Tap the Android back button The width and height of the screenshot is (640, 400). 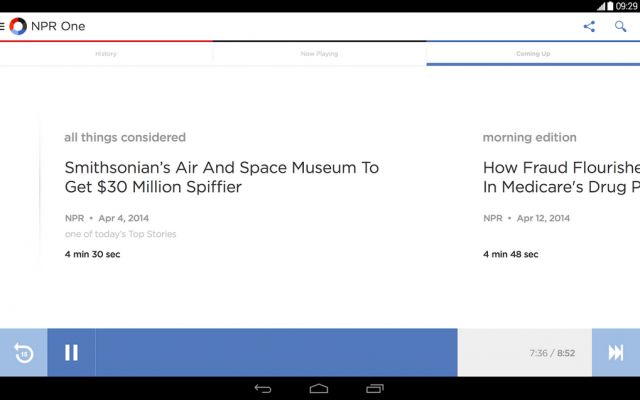pyautogui.click(x=263, y=389)
